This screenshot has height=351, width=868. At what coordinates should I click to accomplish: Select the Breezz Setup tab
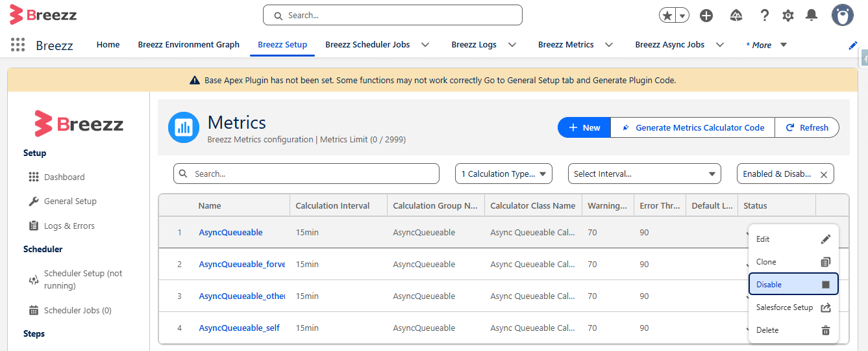[x=282, y=45]
